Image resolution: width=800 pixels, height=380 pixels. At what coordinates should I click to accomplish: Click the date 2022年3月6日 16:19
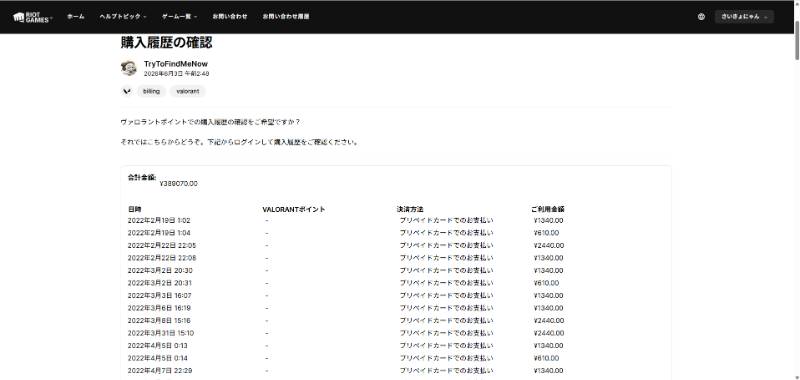click(159, 308)
